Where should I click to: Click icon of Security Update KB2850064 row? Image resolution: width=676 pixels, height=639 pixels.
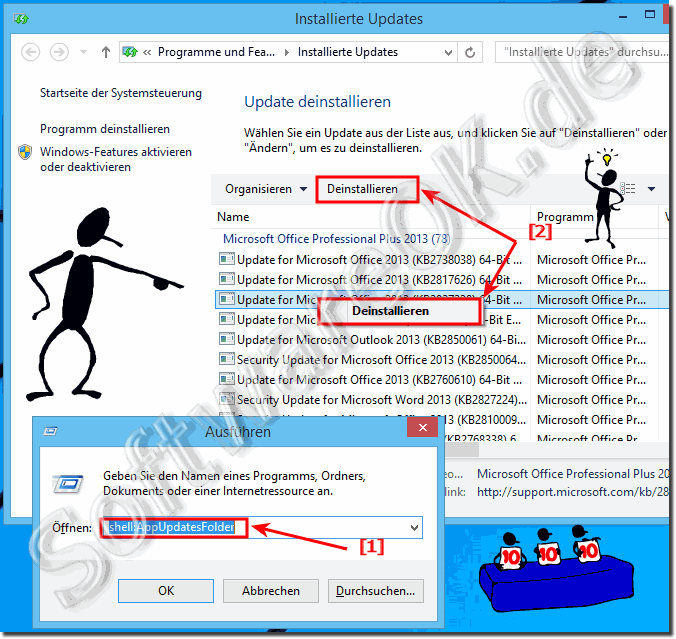[x=227, y=359]
